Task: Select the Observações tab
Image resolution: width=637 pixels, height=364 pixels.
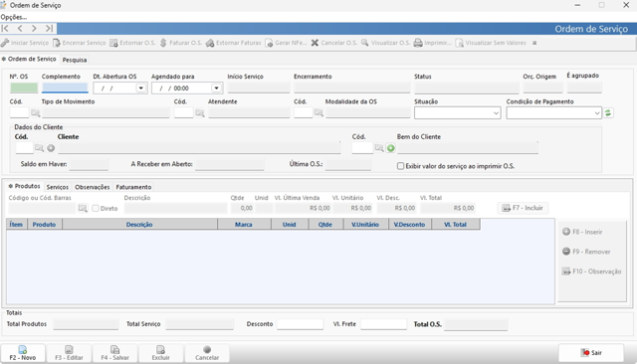Action: click(x=93, y=187)
